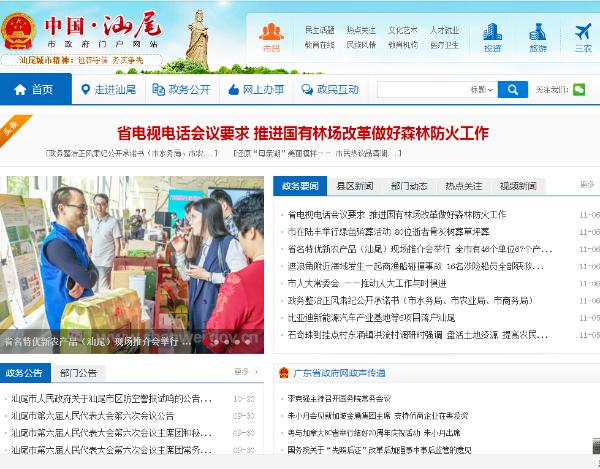
Task: Open the 教育机构 link
Action: tap(403, 45)
